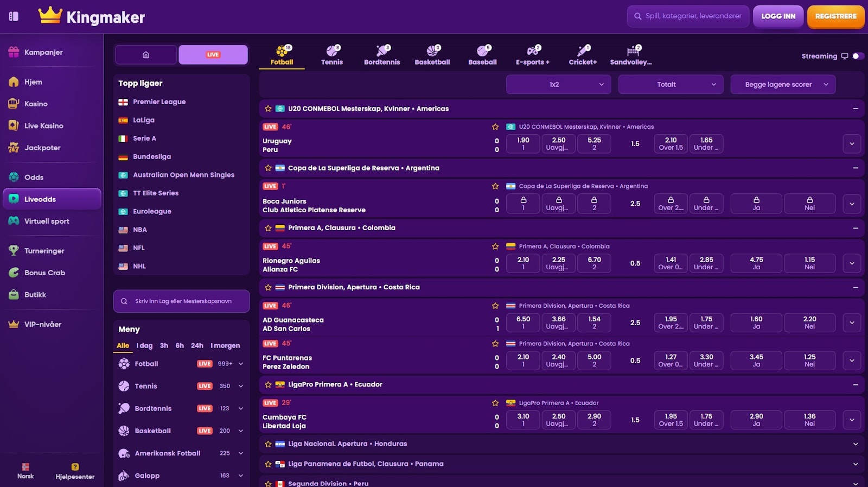Star the LigaPro Primera A league
The image size is (868, 487).
(x=268, y=384)
